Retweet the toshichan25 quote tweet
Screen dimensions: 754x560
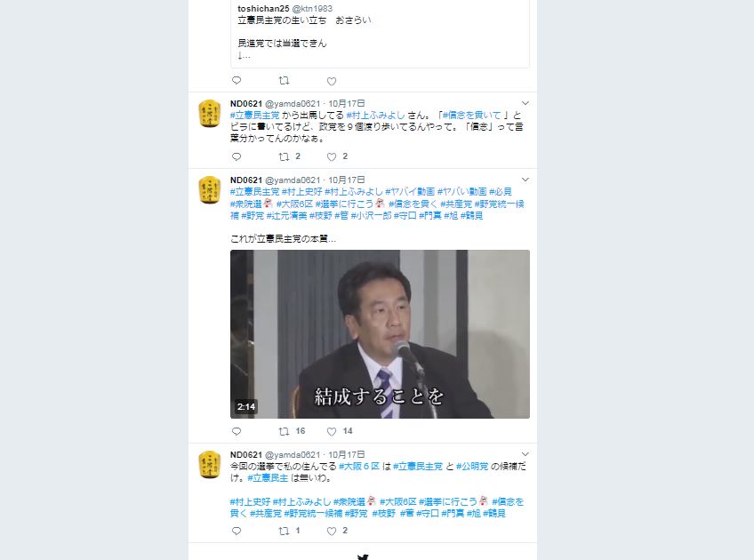point(285,80)
